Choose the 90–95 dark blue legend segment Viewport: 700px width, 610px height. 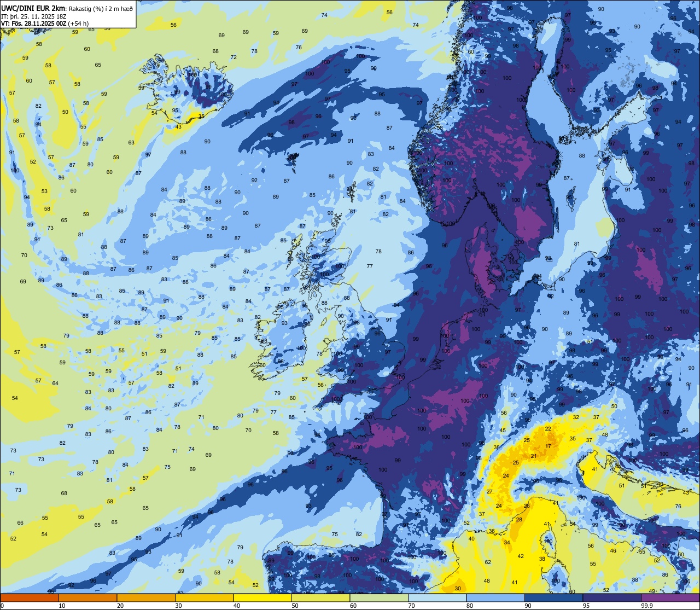pos(553,597)
